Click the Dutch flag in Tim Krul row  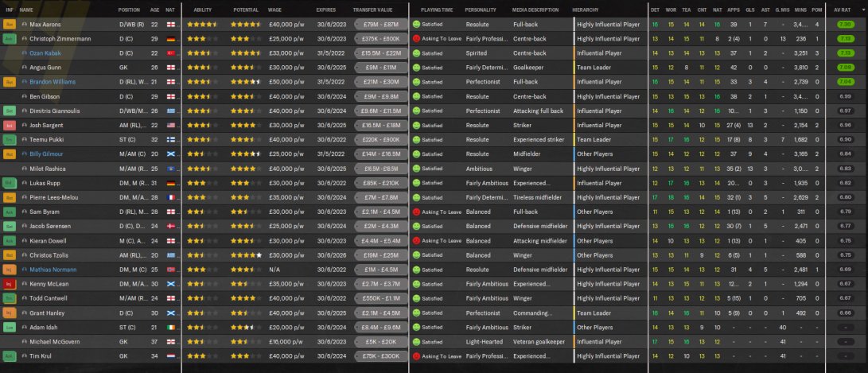(x=171, y=356)
